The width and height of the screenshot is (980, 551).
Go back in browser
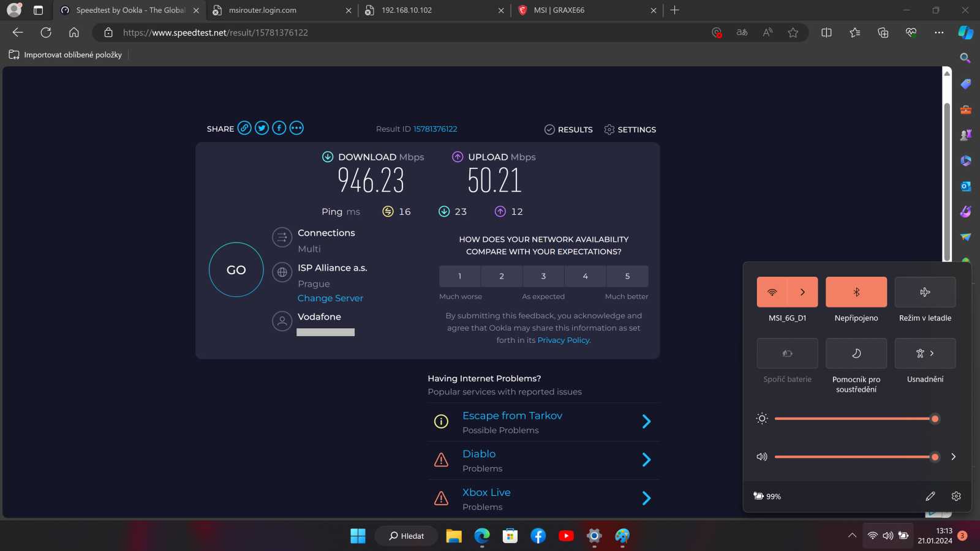point(18,32)
